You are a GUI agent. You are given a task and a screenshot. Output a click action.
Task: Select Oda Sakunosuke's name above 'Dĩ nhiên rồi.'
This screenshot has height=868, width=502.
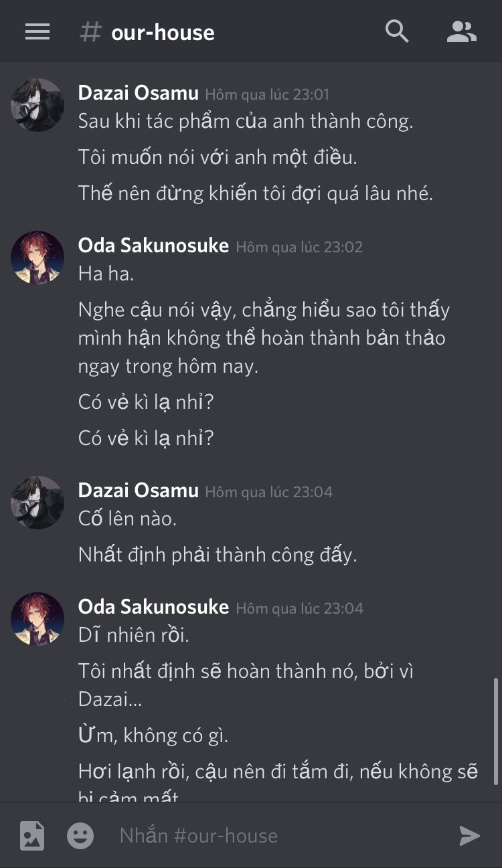coord(153,607)
